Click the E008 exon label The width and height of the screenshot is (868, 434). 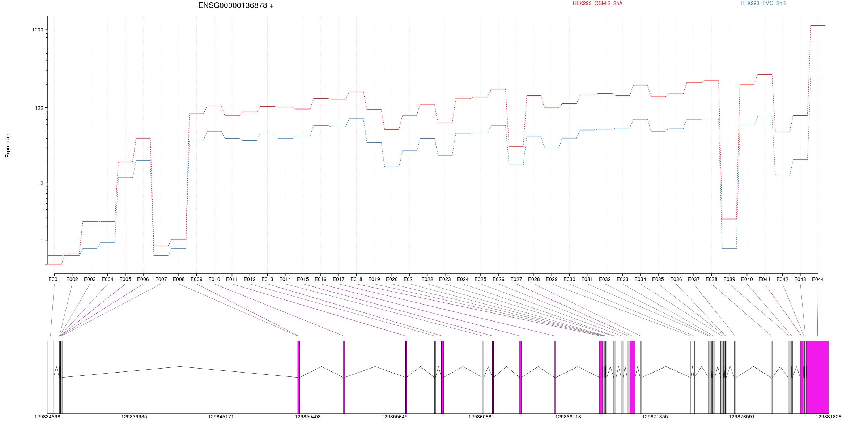tap(179, 279)
